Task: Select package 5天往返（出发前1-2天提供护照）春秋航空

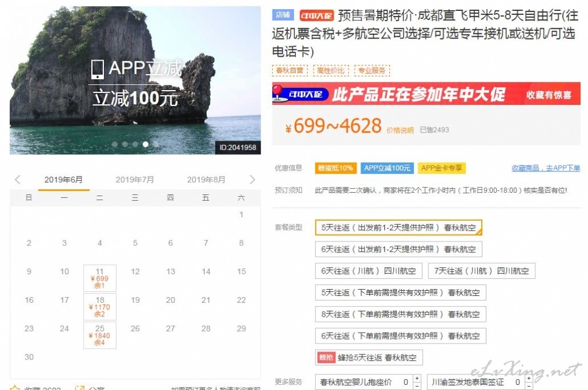Action: [399, 228]
